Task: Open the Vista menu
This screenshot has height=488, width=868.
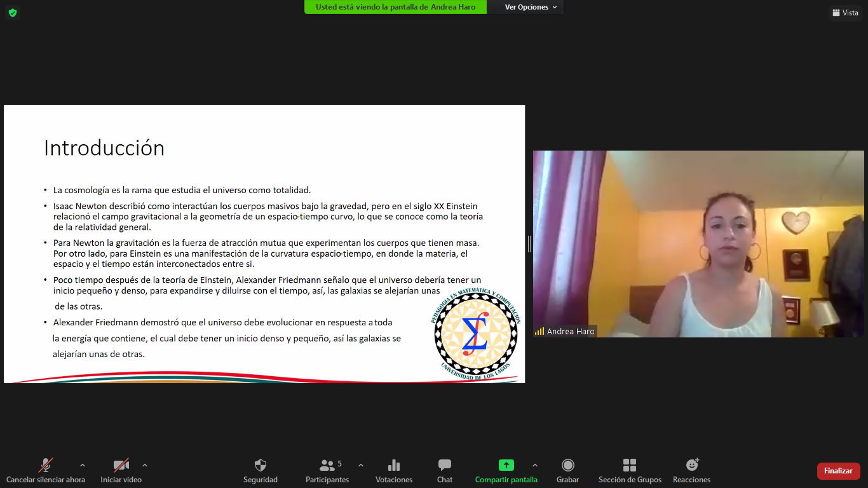Action: (x=845, y=13)
